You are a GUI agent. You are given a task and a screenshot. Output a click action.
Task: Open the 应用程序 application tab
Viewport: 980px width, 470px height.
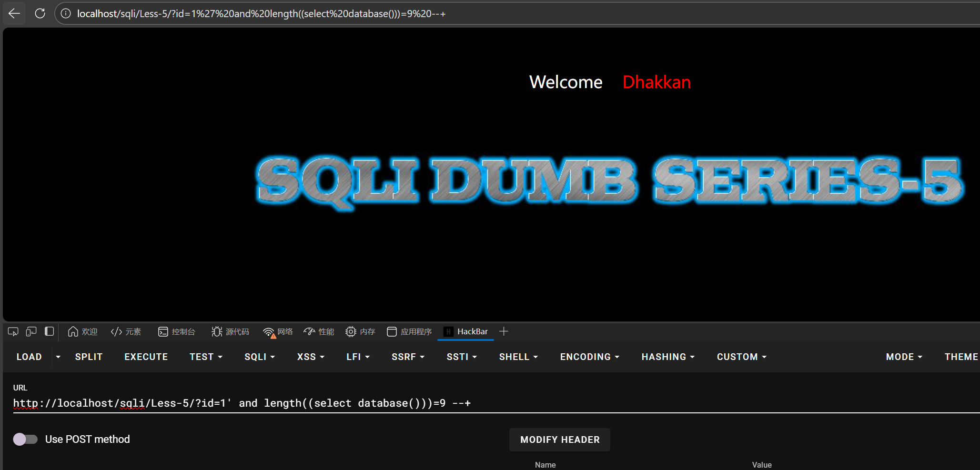click(x=409, y=331)
